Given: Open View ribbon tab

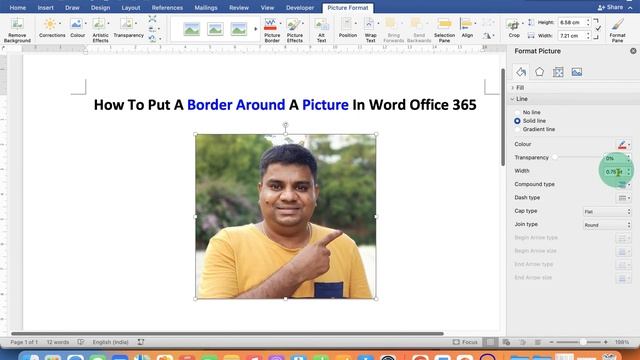Looking at the screenshot, I should [267, 8].
